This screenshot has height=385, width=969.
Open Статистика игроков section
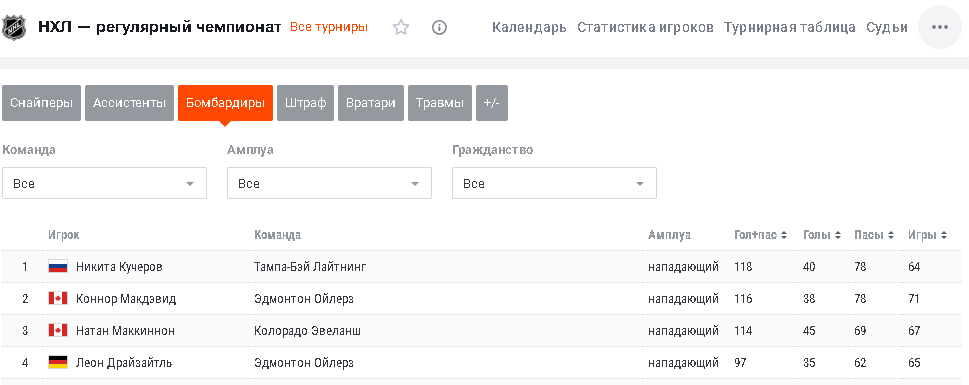pos(645,27)
